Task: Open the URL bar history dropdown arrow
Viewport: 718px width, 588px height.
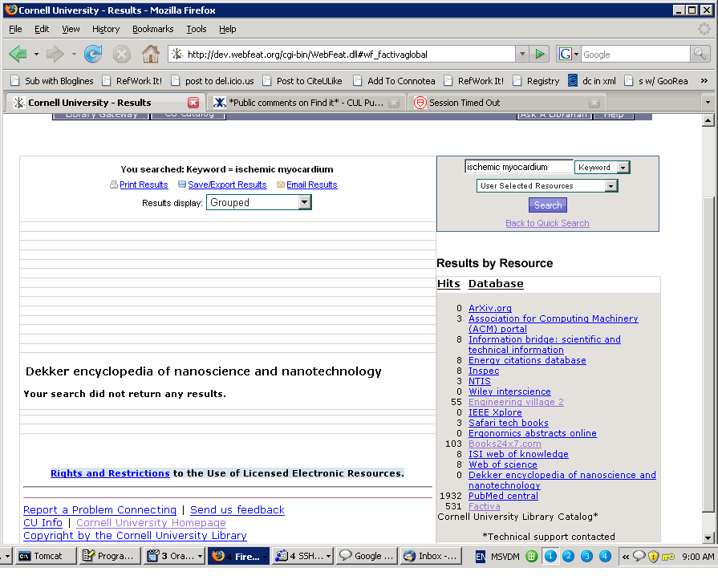Action: [x=522, y=54]
